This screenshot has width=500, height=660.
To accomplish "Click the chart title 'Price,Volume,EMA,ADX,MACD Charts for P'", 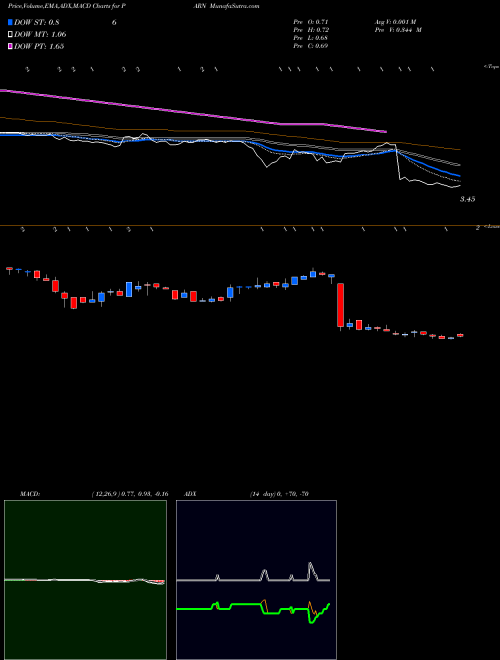I will pos(66,6).
